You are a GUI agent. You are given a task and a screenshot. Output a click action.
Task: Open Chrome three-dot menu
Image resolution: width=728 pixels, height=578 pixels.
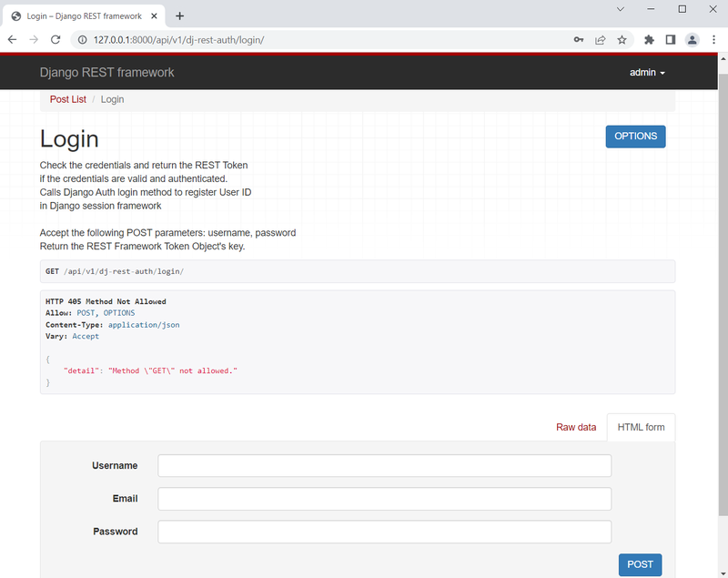click(x=714, y=40)
